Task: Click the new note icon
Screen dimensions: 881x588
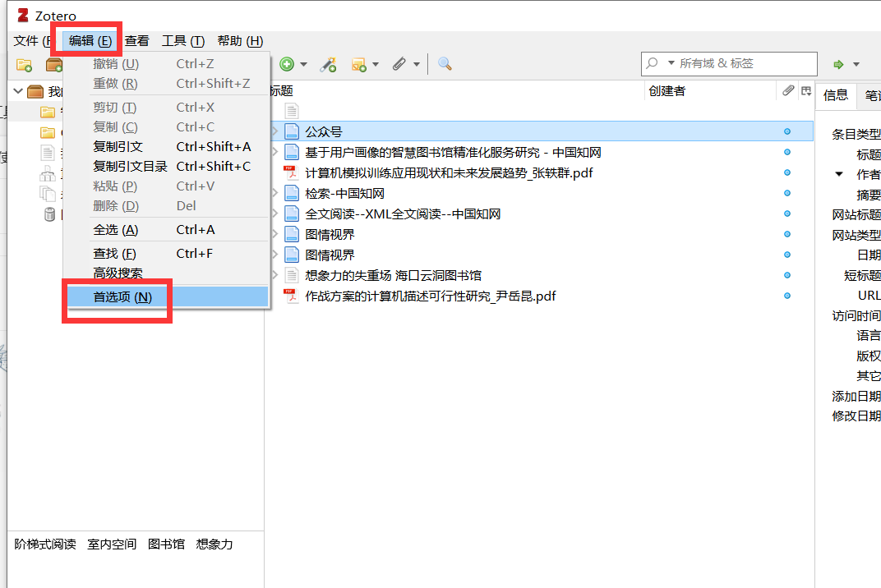Action: [x=358, y=65]
